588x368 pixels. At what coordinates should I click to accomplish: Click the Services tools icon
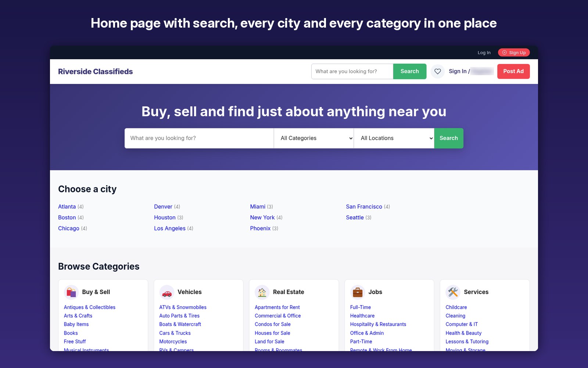click(x=453, y=293)
